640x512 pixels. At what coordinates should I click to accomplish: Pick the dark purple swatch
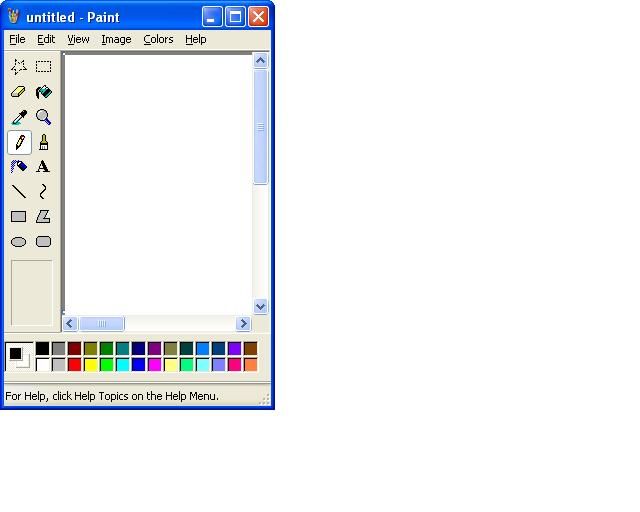tap(155, 349)
